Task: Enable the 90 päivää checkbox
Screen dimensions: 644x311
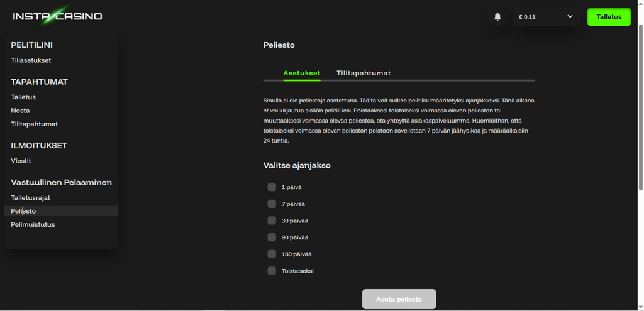Action: click(x=272, y=237)
